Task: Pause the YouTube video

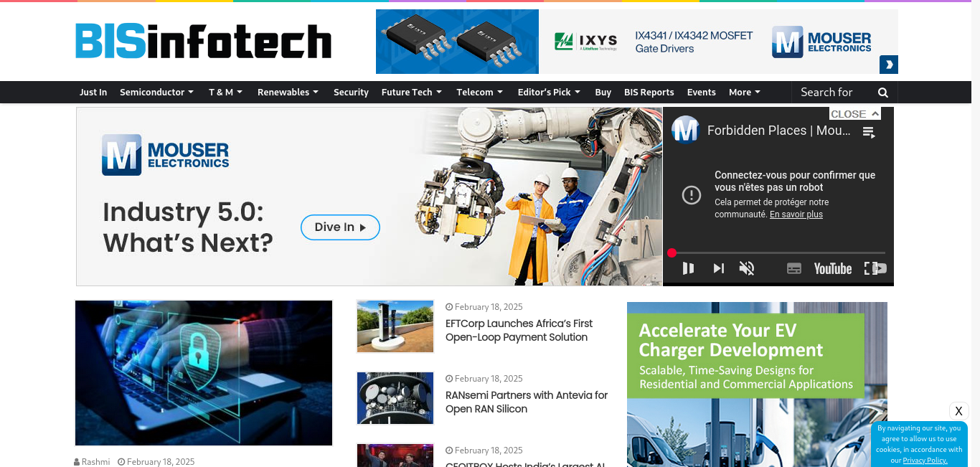Action: [688, 268]
